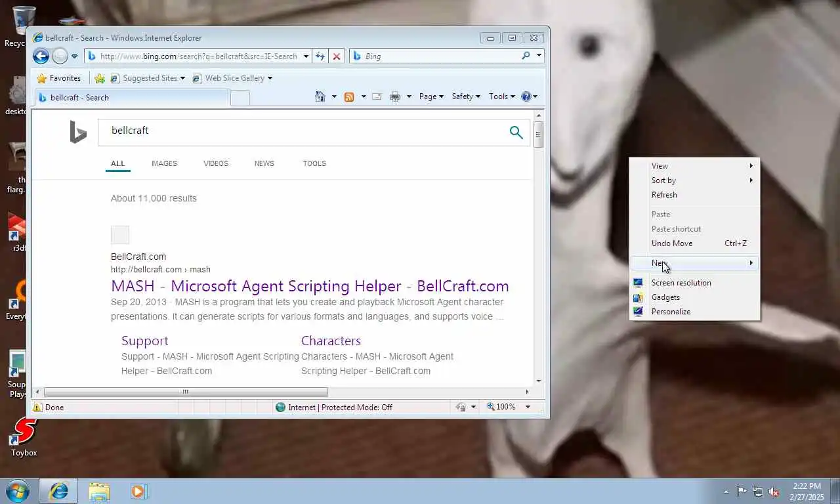Expand the View submenu in context menu
The image size is (840, 504).
click(695, 166)
